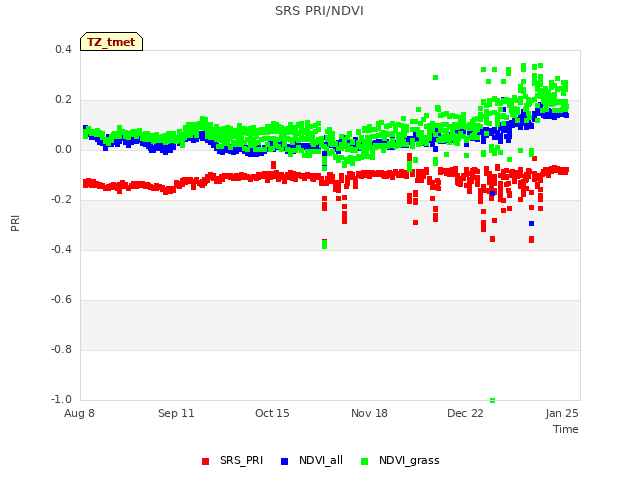The image size is (640, 480).
Task: Click the -0.4 y-axis tick label
Action: click(x=61, y=249)
